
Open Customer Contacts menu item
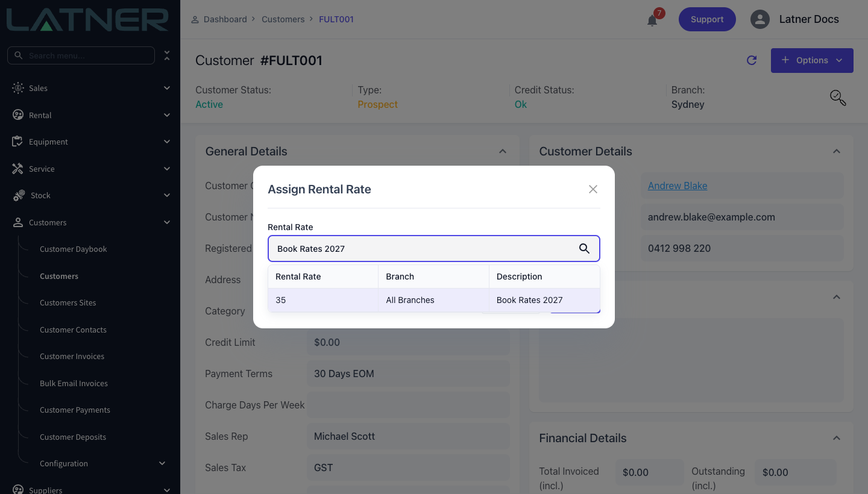click(73, 330)
